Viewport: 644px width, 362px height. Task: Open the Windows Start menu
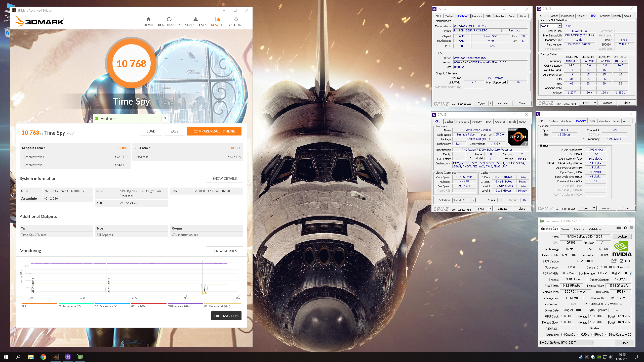coord(6,357)
